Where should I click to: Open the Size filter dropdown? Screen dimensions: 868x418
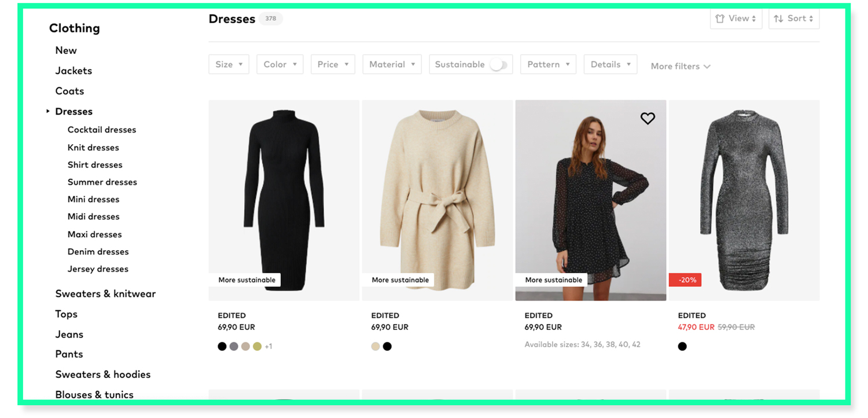click(229, 64)
